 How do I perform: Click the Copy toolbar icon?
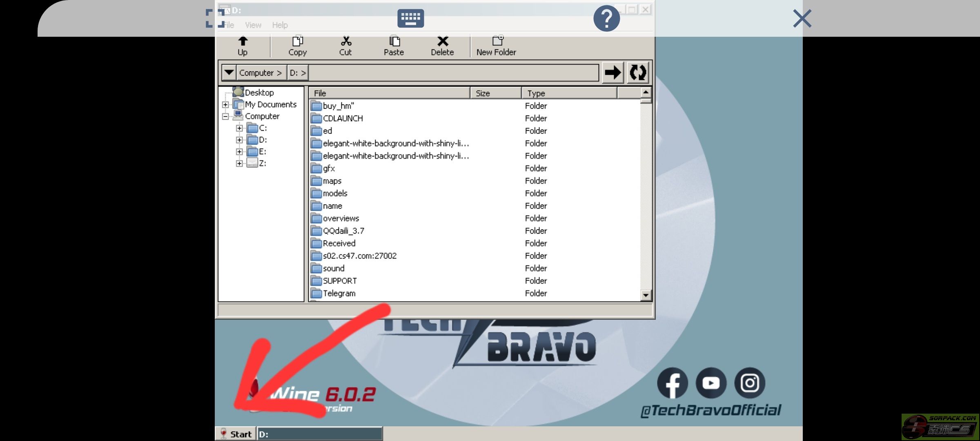pyautogui.click(x=297, y=42)
